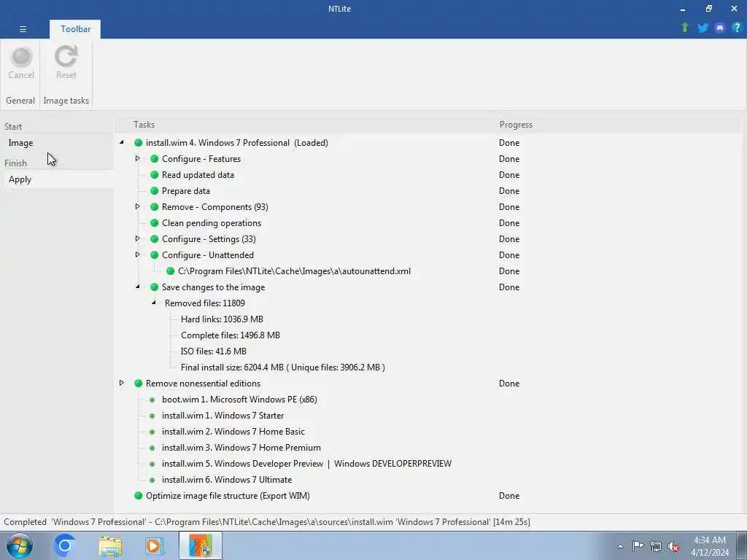
Task: Click green status dot for Configure - Settings
Action: click(155, 239)
